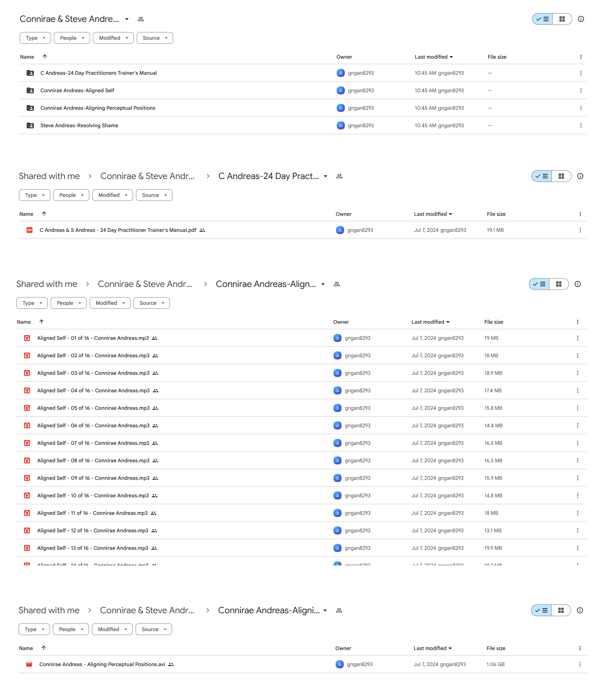Click owner avatar in Aligned Self 03 of 16 row
The width and height of the screenshot is (608, 700).
coord(338,373)
